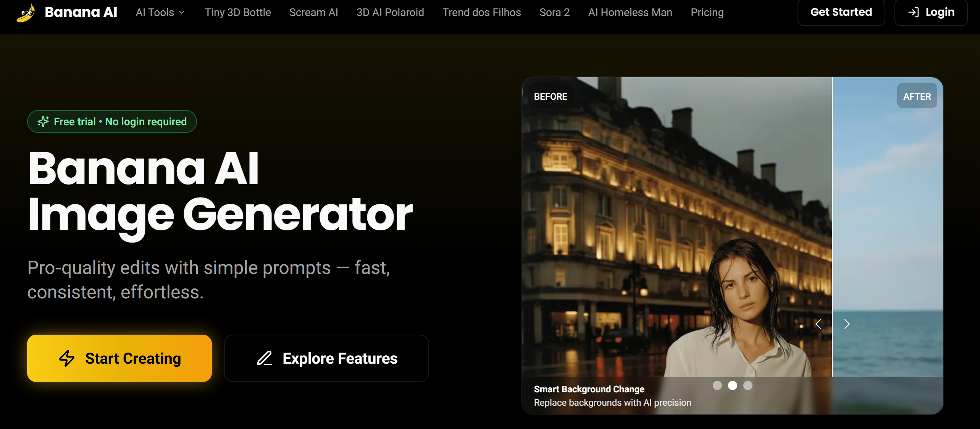Select the first carousel dot

point(717,385)
